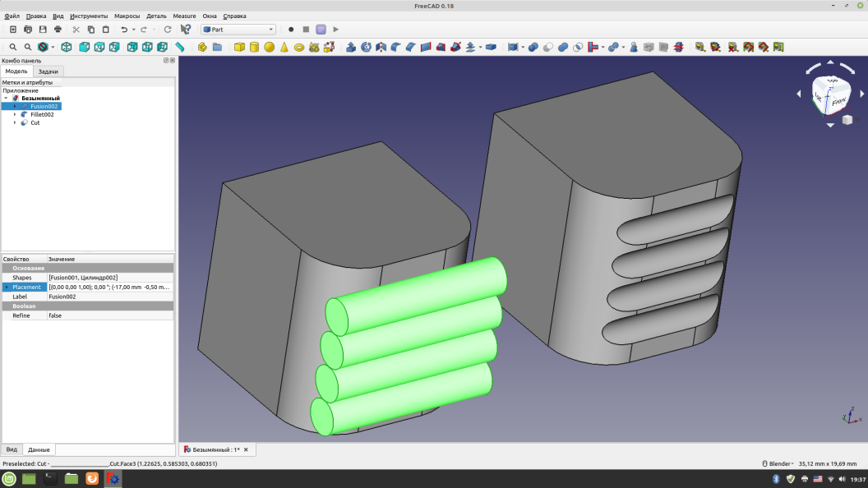Expand the Fusion002 tree item

(x=15, y=106)
